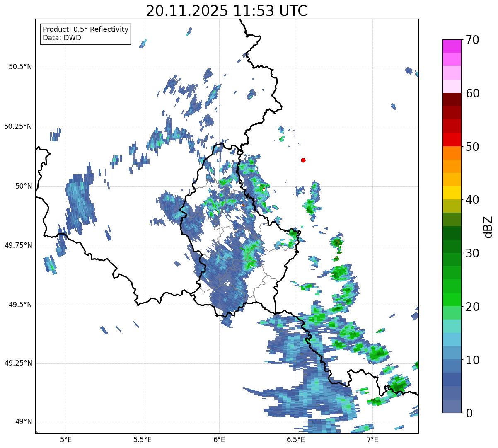Click the '49.75°N' latitude label
498x448 pixels.
coord(18,246)
